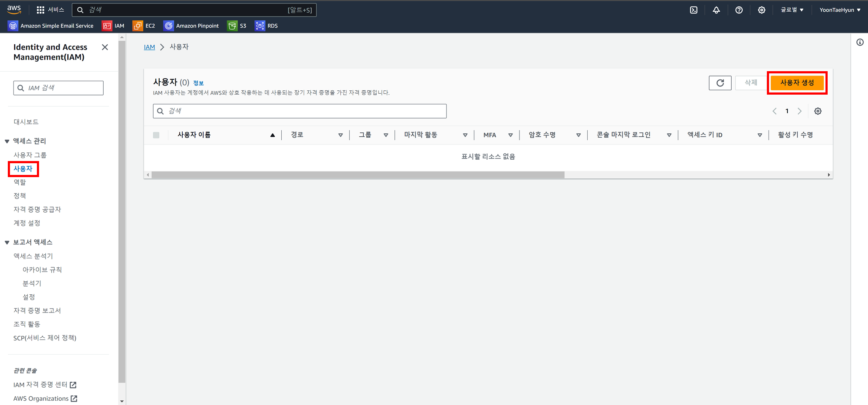
Task: Open IAM 자격 증명 센터 external link
Action: click(45, 385)
